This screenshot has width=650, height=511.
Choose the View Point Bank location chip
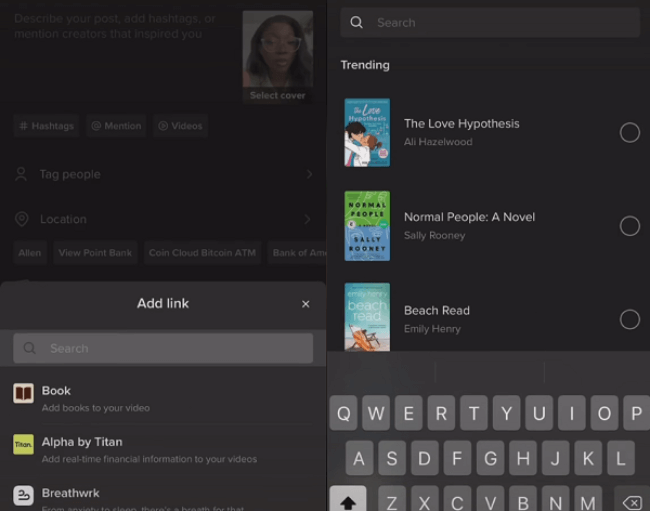click(x=95, y=253)
